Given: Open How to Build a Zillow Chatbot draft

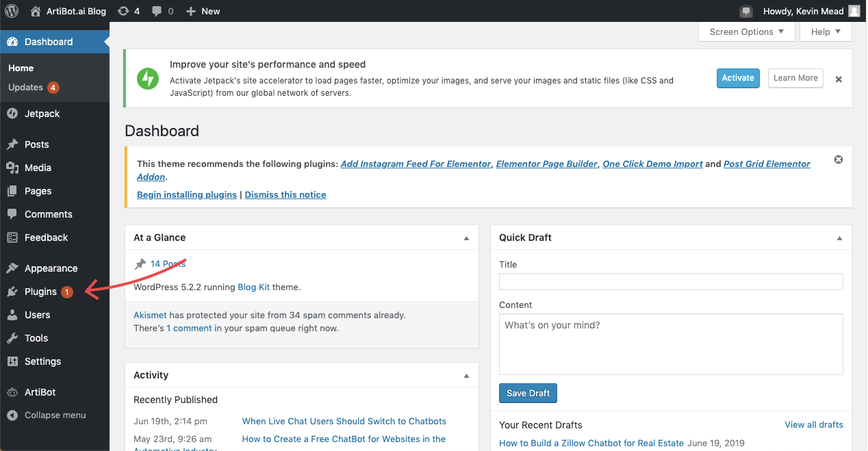Looking at the screenshot, I should click(x=591, y=443).
